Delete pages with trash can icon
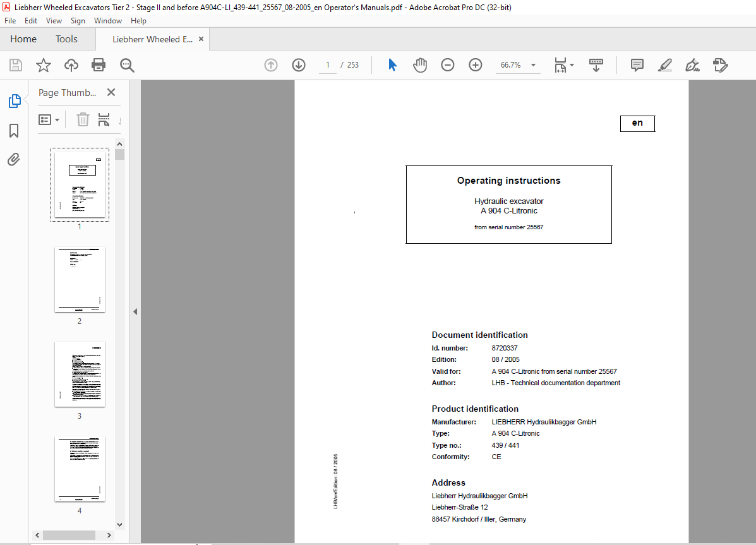 (x=83, y=119)
